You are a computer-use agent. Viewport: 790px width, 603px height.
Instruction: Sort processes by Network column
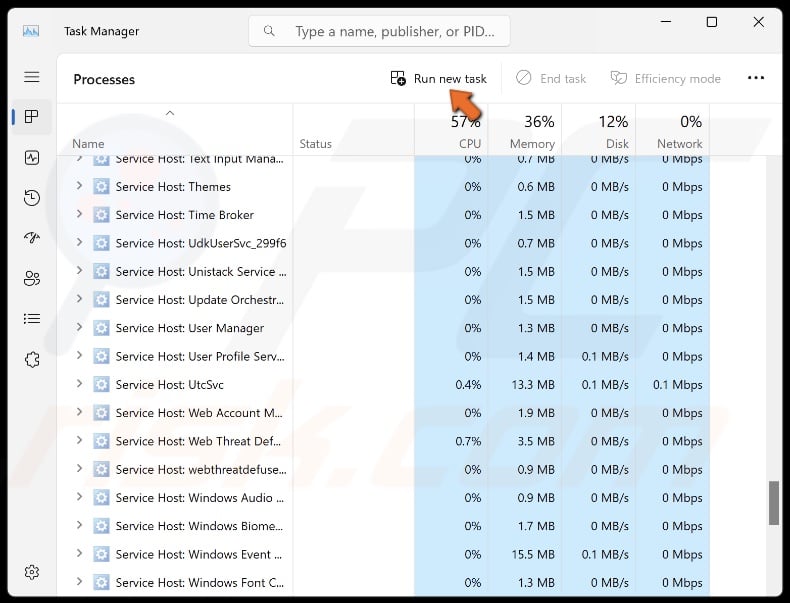pos(680,132)
